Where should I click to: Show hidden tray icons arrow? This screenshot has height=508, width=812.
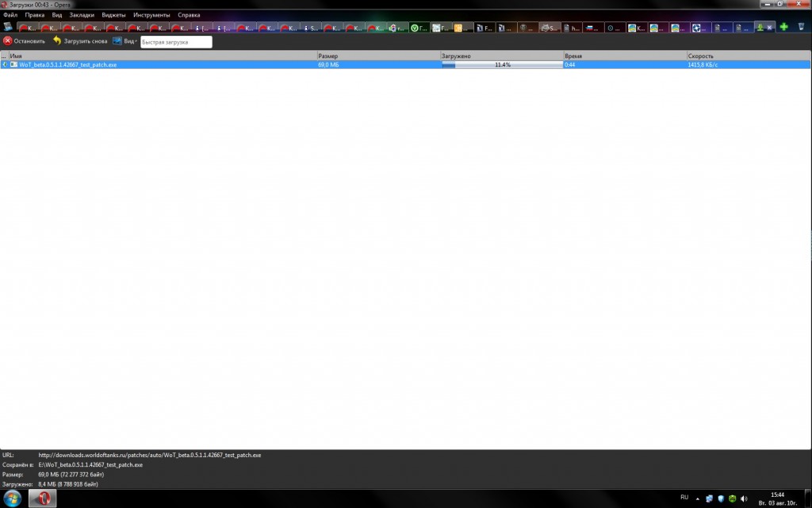[x=697, y=498]
